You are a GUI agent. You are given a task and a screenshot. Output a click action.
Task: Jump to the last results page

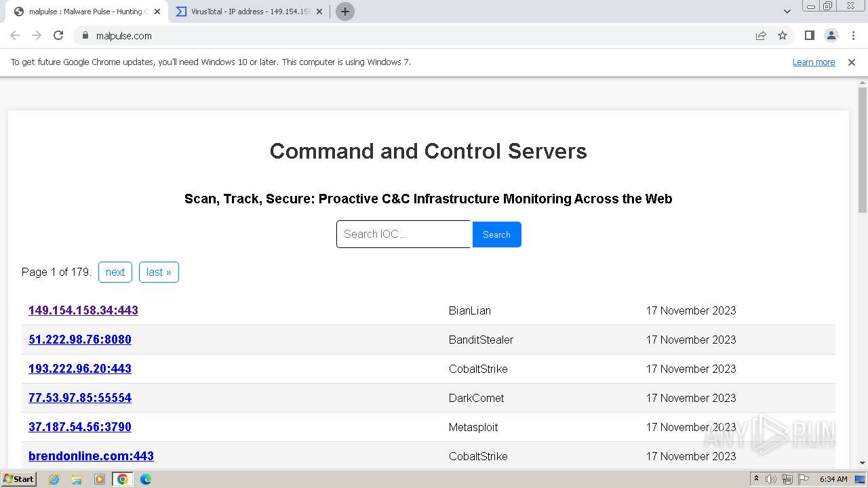tap(159, 272)
